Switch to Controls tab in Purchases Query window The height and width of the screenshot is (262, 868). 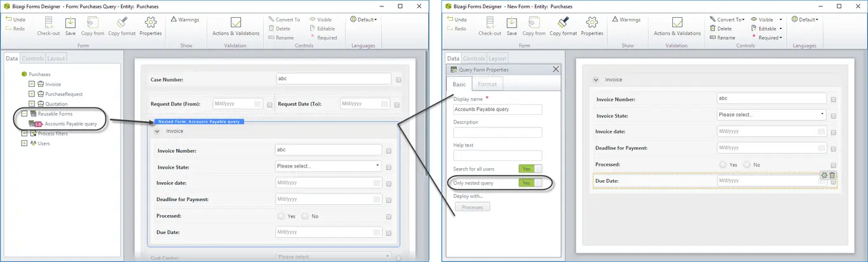pyautogui.click(x=32, y=58)
